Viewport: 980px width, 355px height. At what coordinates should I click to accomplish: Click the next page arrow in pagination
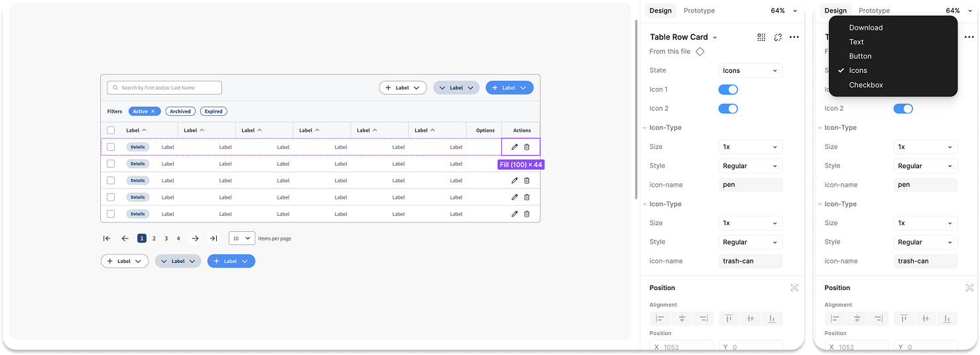(195, 238)
